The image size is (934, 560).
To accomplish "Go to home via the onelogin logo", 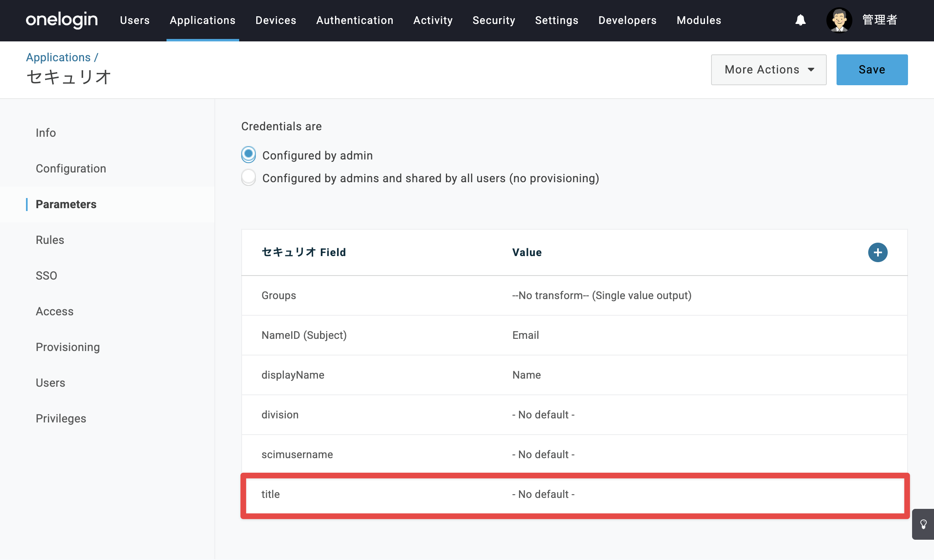I will tap(62, 19).
